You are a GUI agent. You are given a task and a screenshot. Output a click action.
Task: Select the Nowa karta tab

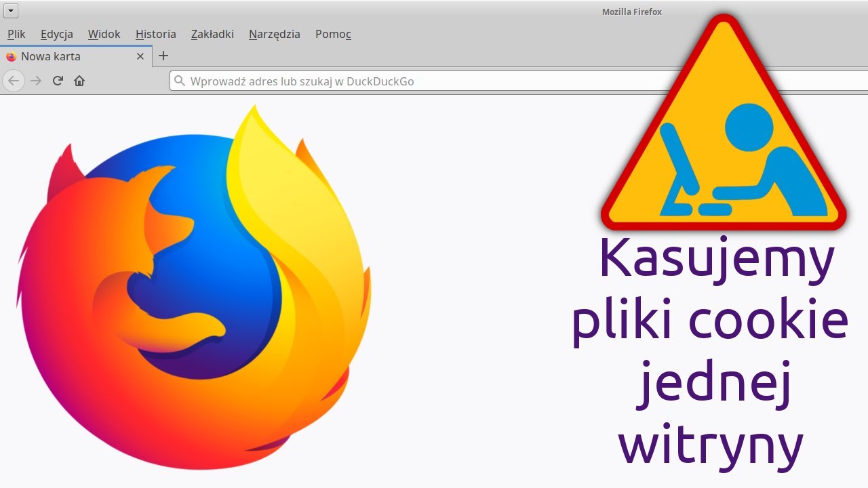pos(76,56)
